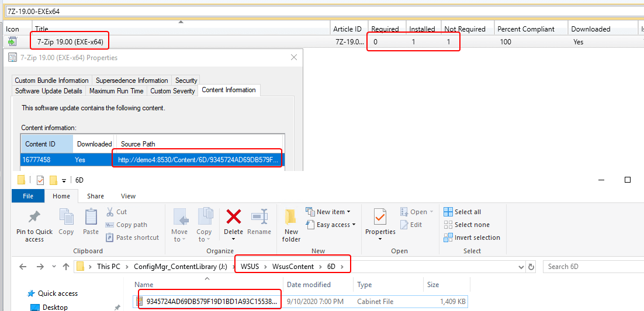Click the refresh button beside address bar
644x311 pixels.
pos(531,267)
